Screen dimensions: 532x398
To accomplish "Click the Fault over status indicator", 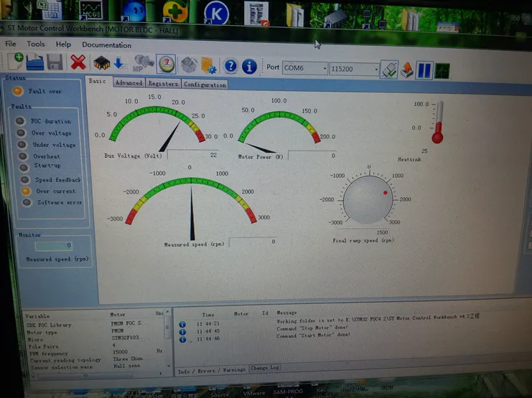I will [18, 91].
